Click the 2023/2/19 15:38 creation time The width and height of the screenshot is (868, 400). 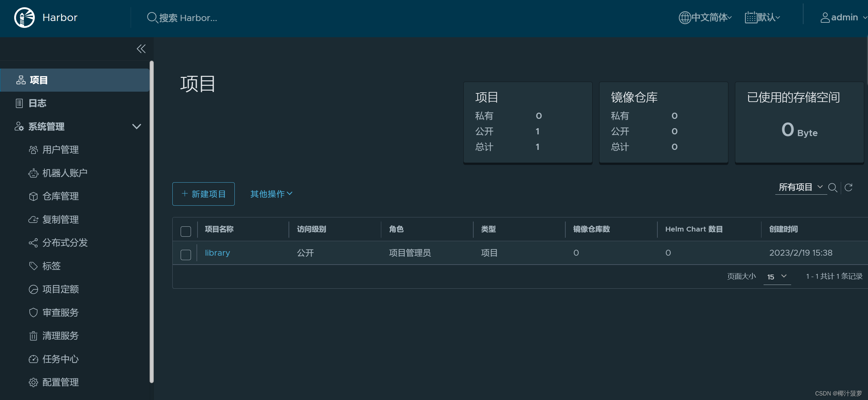801,253
